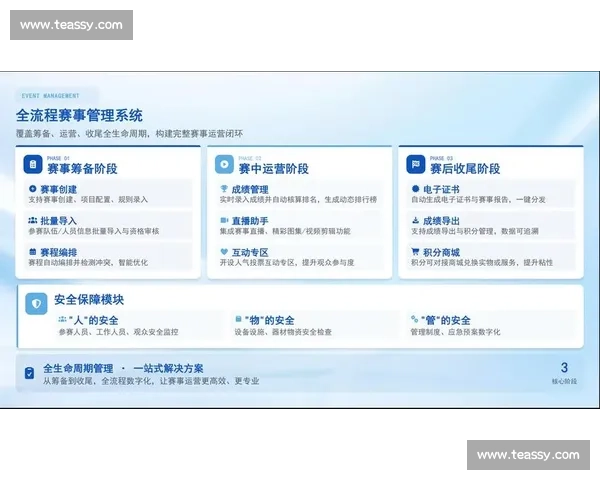Click the number 3 above 核心阶段

coord(564,368)
